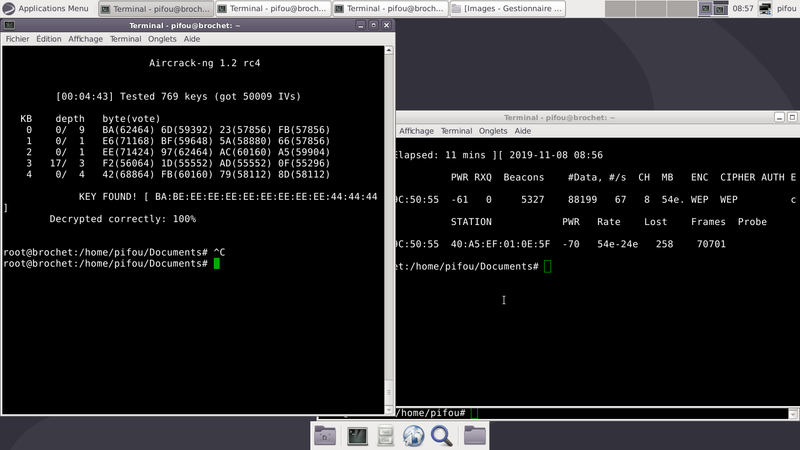800x450 pixels.
Task: Click the EE(71424) vote entry
Action: [128, 153]
